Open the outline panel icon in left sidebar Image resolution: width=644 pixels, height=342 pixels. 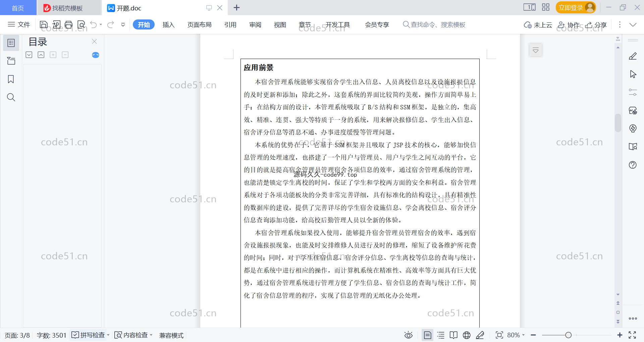pyautogui.click(x=11, y=43)
